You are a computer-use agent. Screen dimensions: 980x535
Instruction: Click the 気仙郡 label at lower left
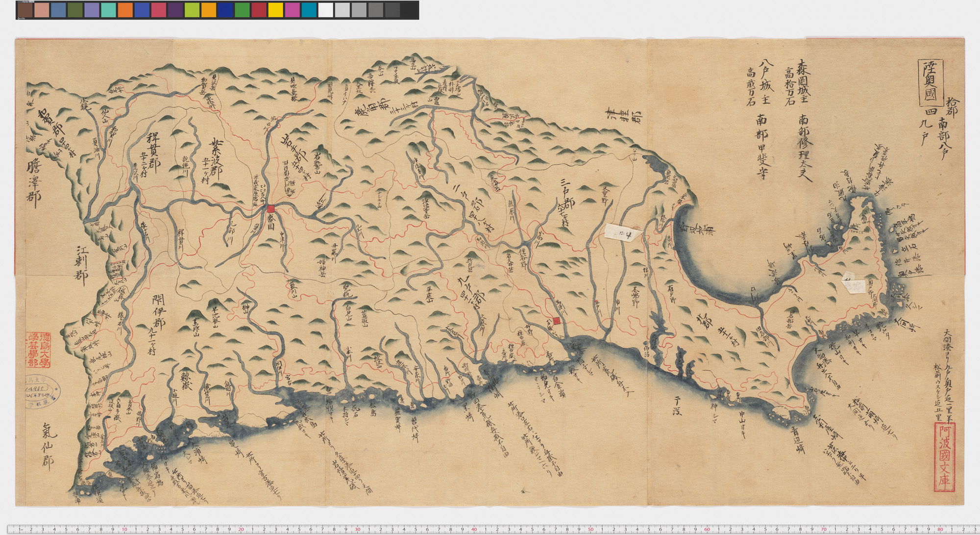coord(49,446)
